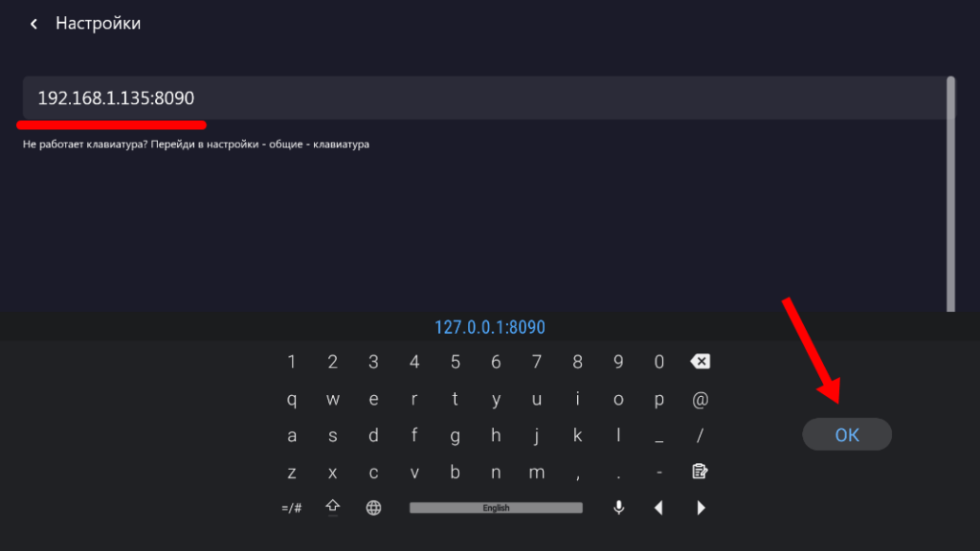Switch to symbols with =/# key
Image resolution: width=980 pixels, height=551 pixels.
click(292, 508)
